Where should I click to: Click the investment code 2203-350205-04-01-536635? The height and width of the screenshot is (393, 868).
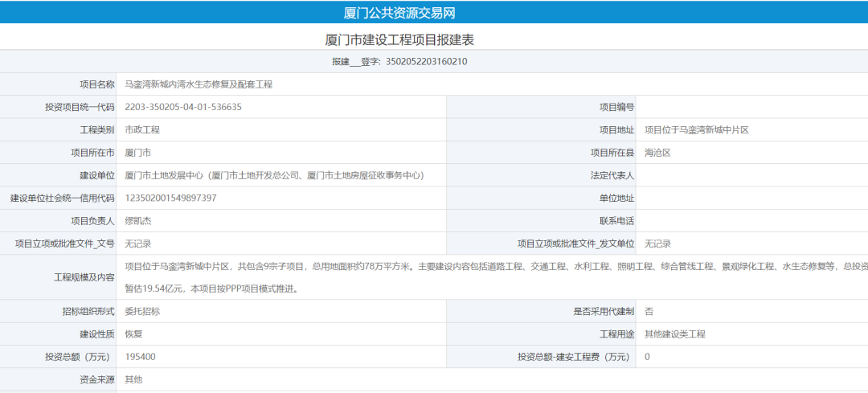[x=183, y=107]
